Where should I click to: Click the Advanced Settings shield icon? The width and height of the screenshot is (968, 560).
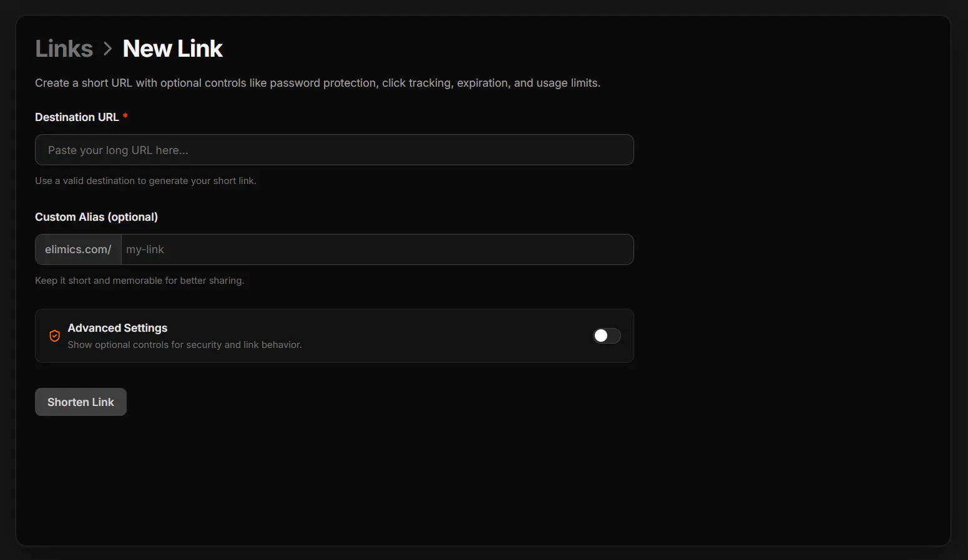[55, 336]
